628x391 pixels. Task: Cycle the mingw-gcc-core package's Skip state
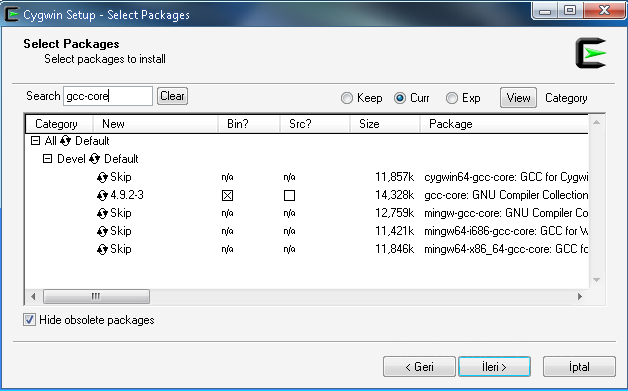point(102,213)
